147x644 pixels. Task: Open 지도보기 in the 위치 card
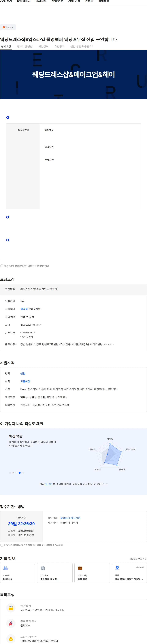click(x=140, y=567)
